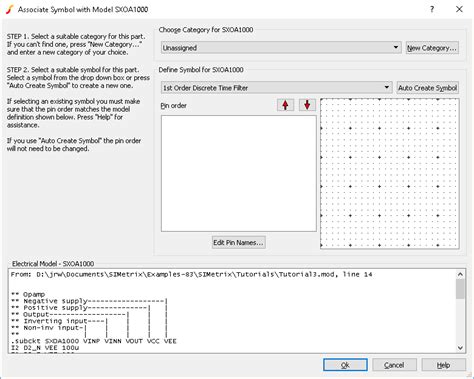Screen dimensions: 474x379
Task: Click the '** Inverting input' comment line
Action: click(59, 321)
